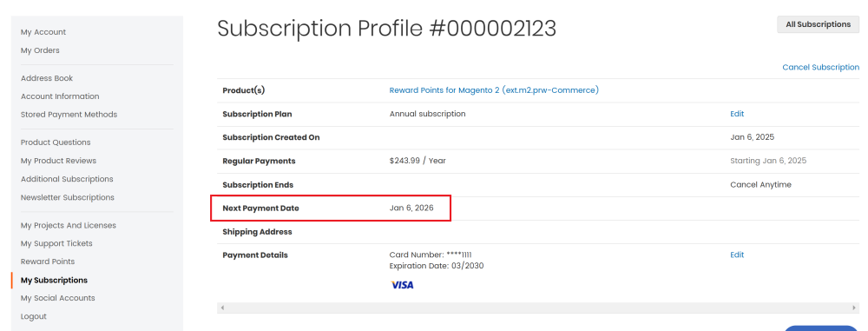868x331 pixels.
Task: Click right arrow of horizontal scrollbar
Action: [x=853, y=308]
